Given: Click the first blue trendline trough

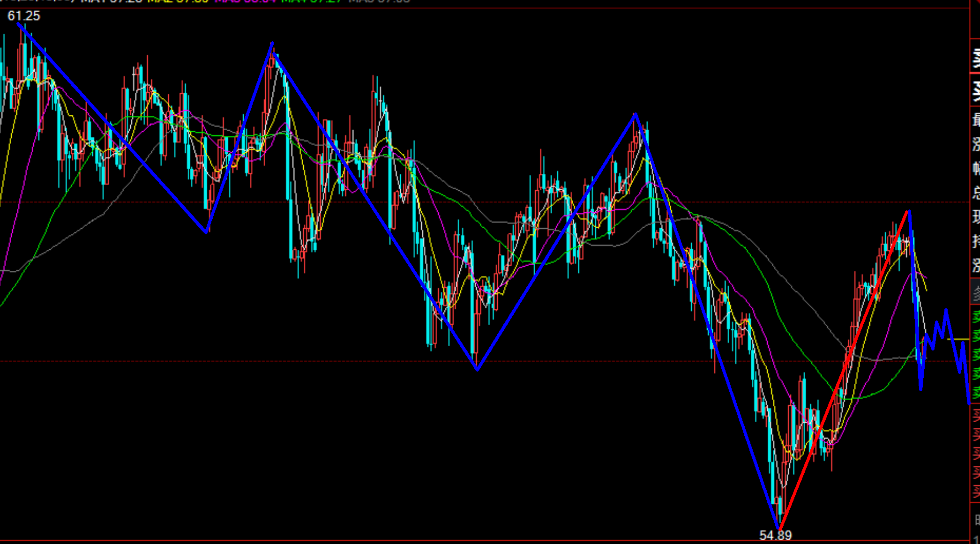Looking at the screenshot, I should point(206,231).
